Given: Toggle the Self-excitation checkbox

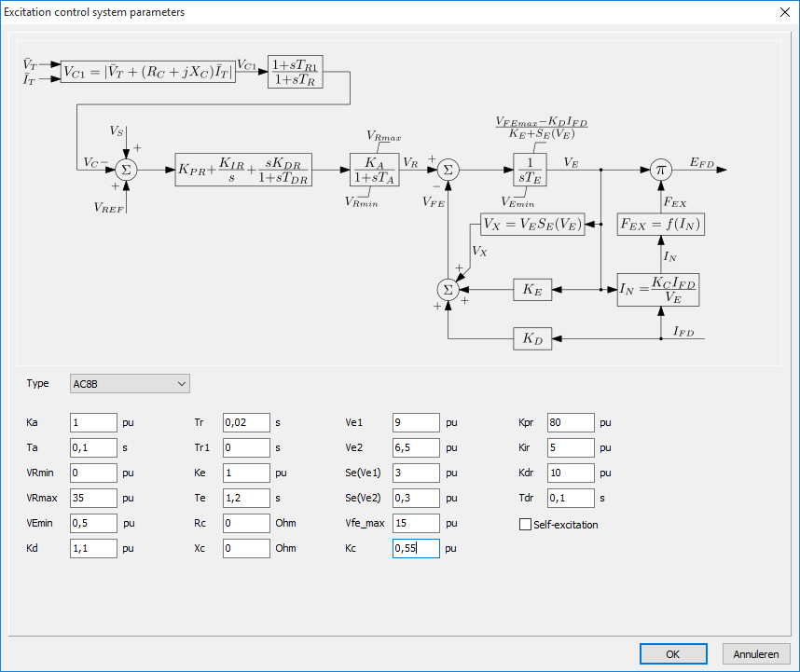Looking at the screenshot, I should pyautogui.click(x=525, y=525).
